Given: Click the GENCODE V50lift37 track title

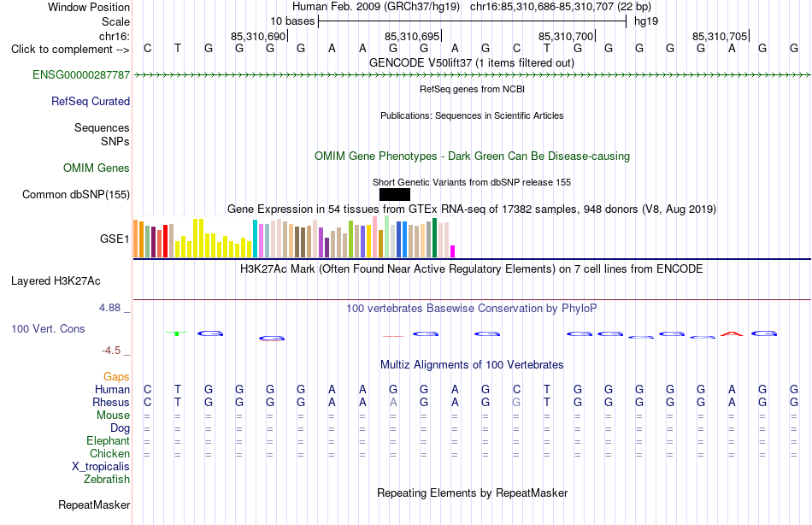Looking at the screenshot, I should click(x=472, y=62).
